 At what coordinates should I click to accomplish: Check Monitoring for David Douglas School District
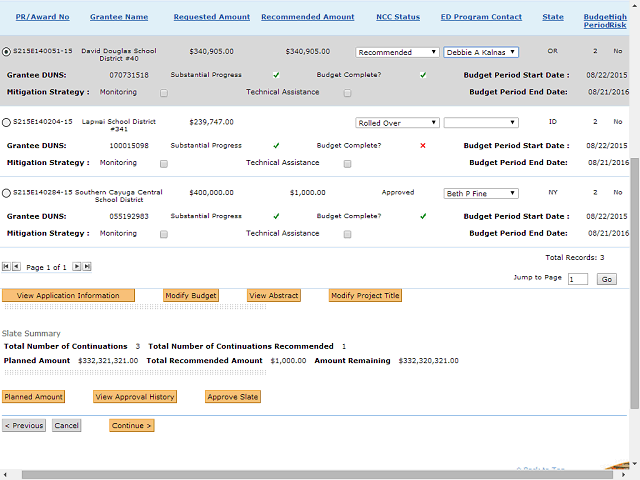164,92
